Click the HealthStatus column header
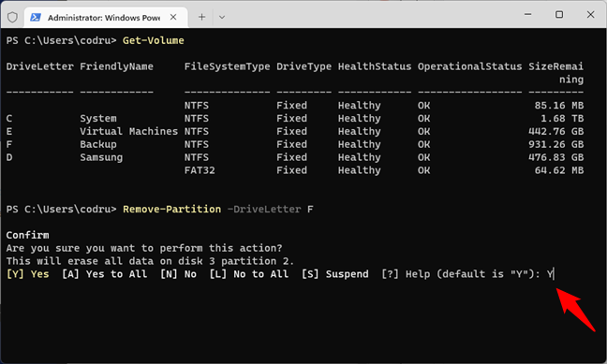Viewport: 607px width, 364px height. 375,66
